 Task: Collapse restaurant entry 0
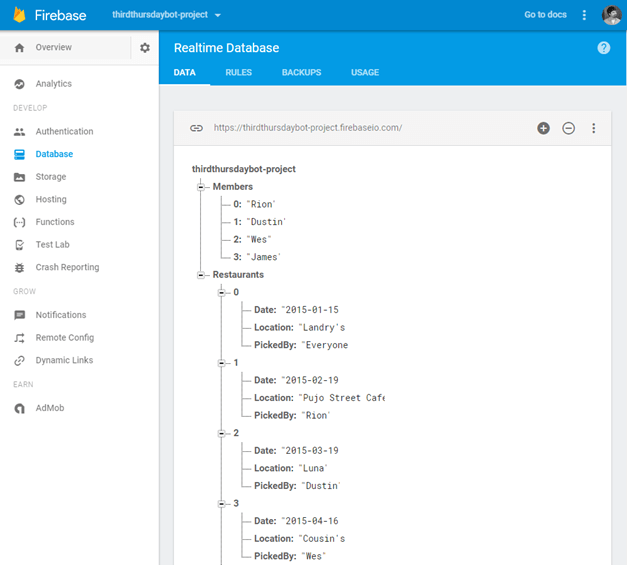click(x=222, y=292)
